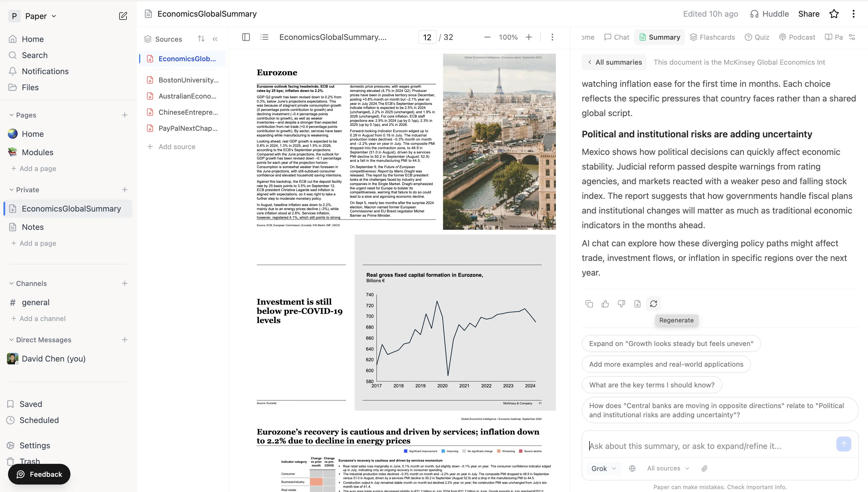
Task: Toggle web search globe icon
Action: 632,468
